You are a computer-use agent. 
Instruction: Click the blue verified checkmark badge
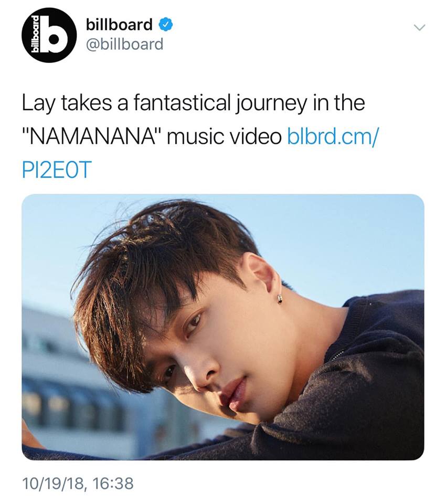pos(166,25)
